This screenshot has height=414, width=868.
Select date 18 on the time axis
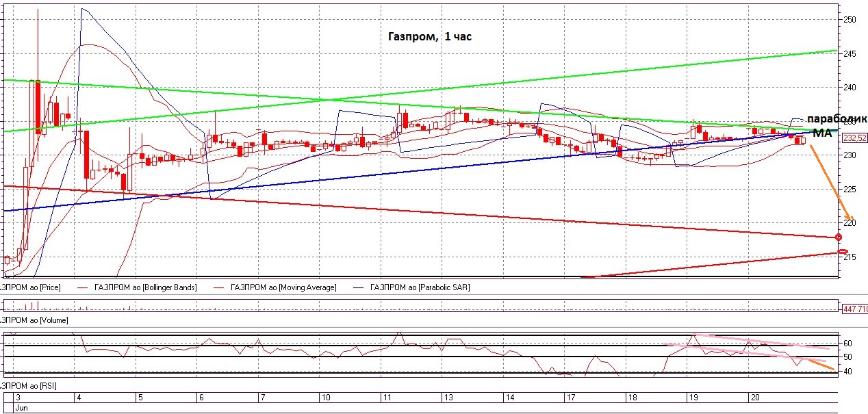click(633, 397)
